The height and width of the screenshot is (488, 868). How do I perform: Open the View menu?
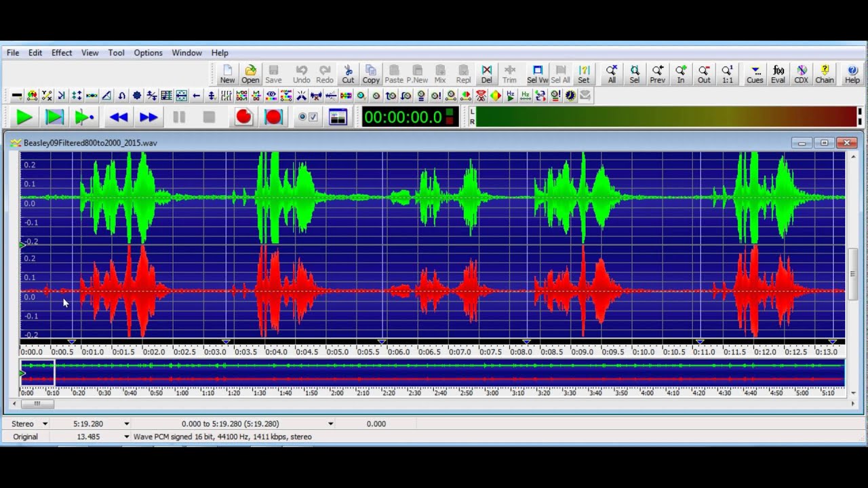click(90, 52)
